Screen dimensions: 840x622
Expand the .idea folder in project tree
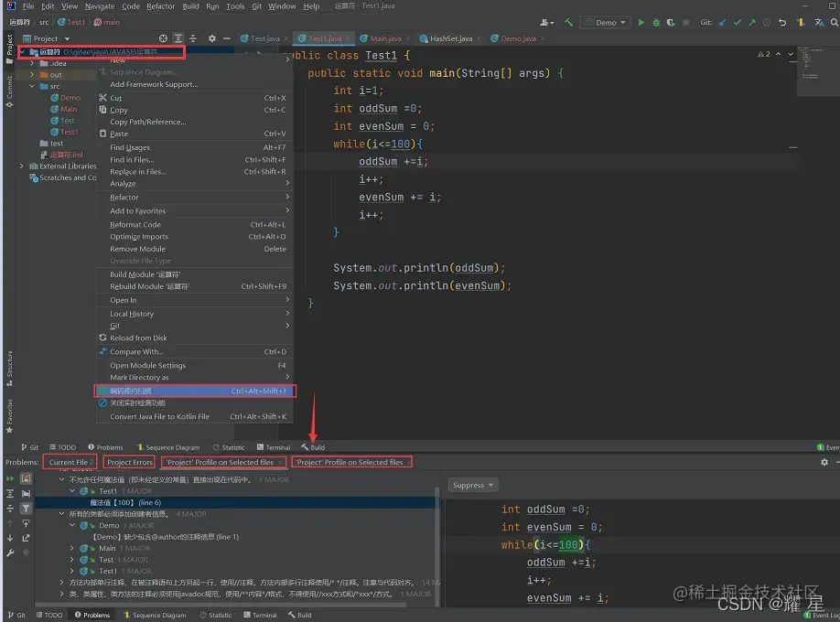[x=32, y=63]
